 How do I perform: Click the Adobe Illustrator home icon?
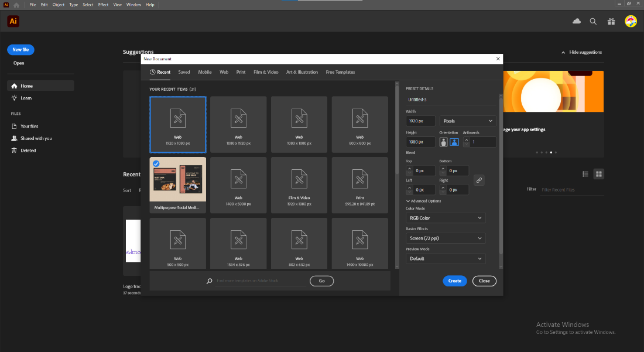tap(12, 21)
